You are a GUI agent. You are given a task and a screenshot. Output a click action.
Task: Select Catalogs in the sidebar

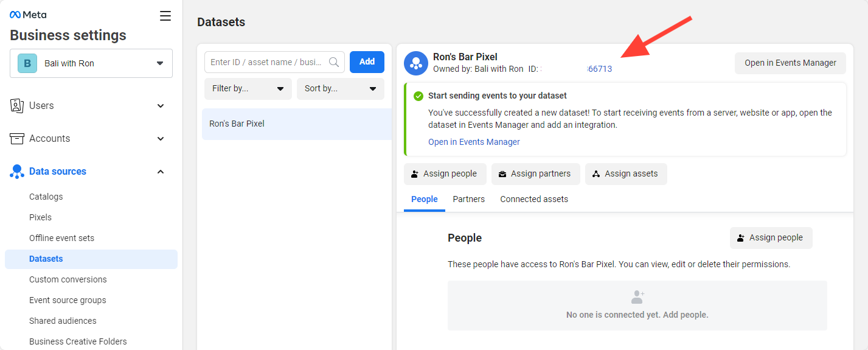[46, 197]
